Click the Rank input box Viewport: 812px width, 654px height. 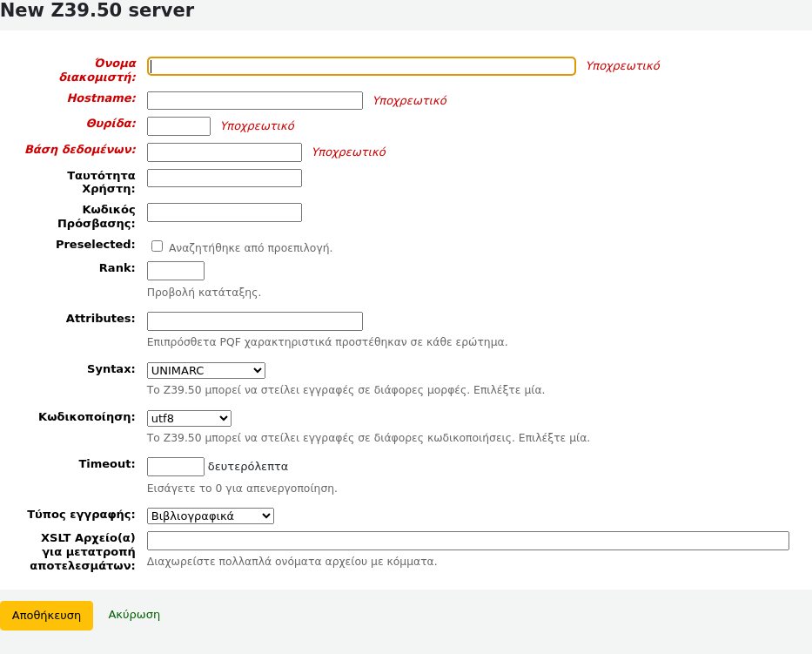click(x=175, y=271)
